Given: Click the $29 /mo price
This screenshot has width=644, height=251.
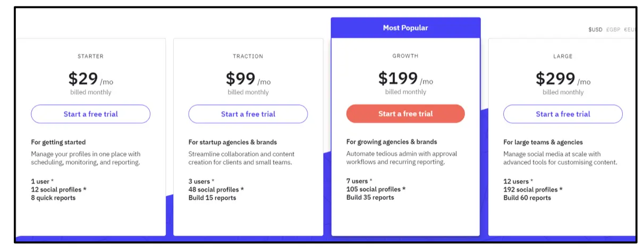Looking at the screenshot, I should (x=90, y=79).
